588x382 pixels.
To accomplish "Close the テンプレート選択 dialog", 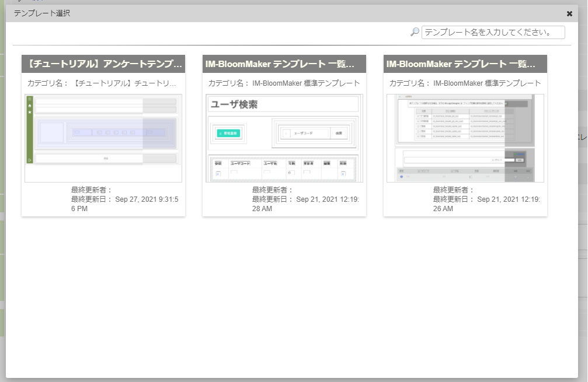I will click(569, 14).
